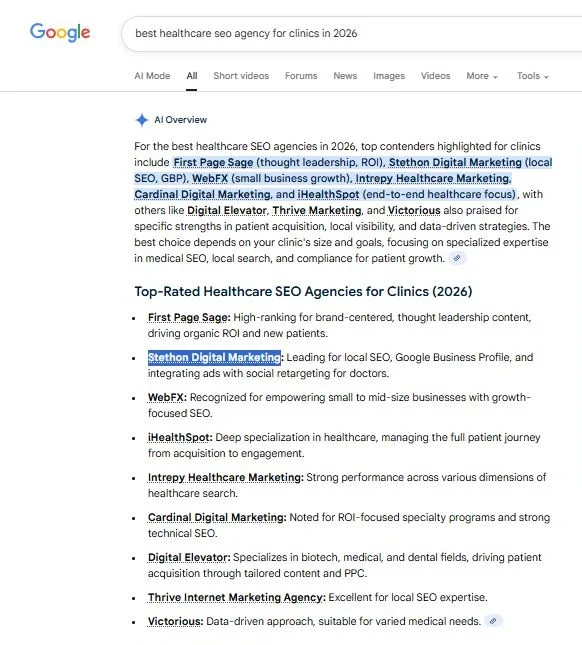Open the Short videos tab
The width and height of the screenshot is (582, 645).
coord(241,76)
